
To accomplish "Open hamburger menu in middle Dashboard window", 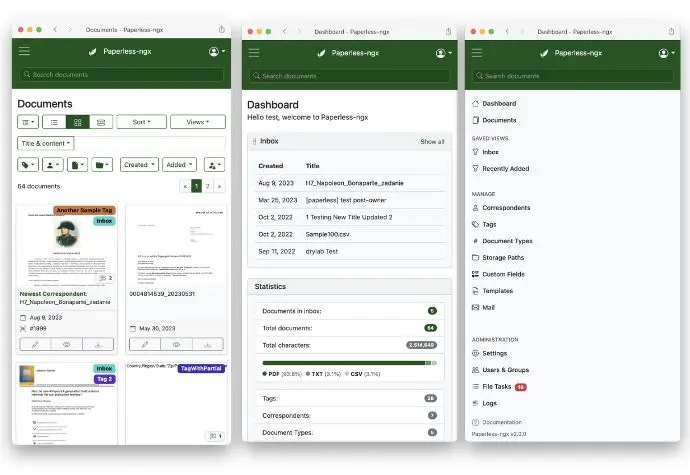I will [x=254, y=53].
